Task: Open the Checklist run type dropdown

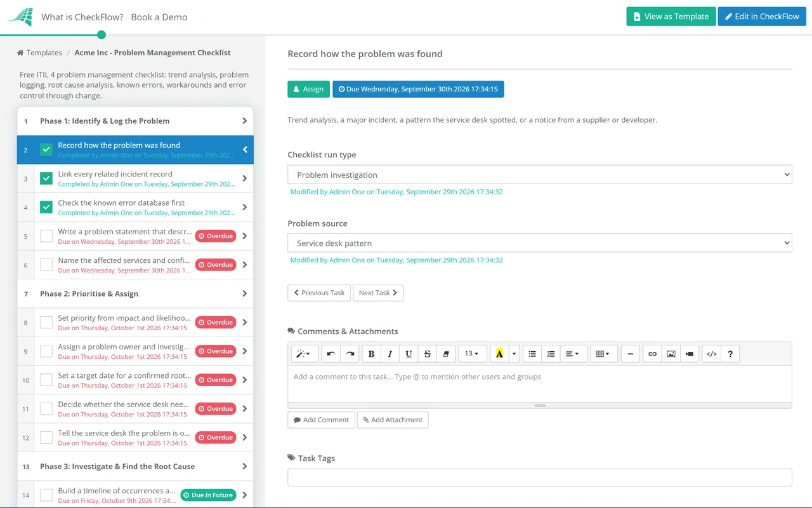Action: click(x=540, y=175)
